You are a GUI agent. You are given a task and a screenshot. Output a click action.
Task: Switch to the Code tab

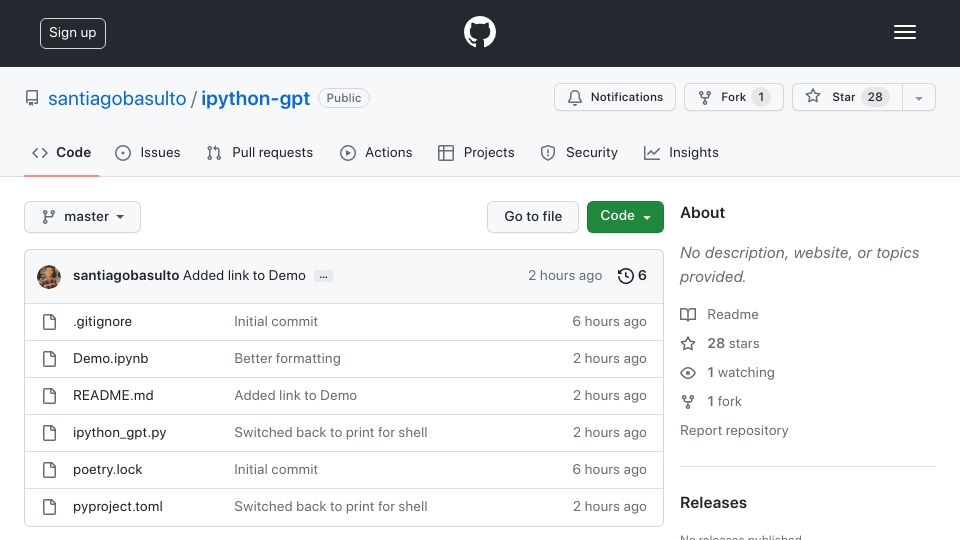pos(61,152)
